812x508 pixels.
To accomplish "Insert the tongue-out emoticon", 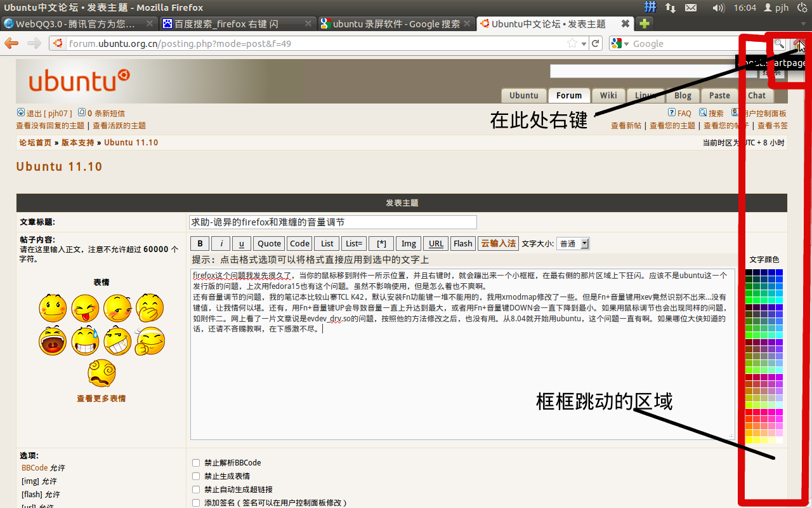I will (85, 308).
